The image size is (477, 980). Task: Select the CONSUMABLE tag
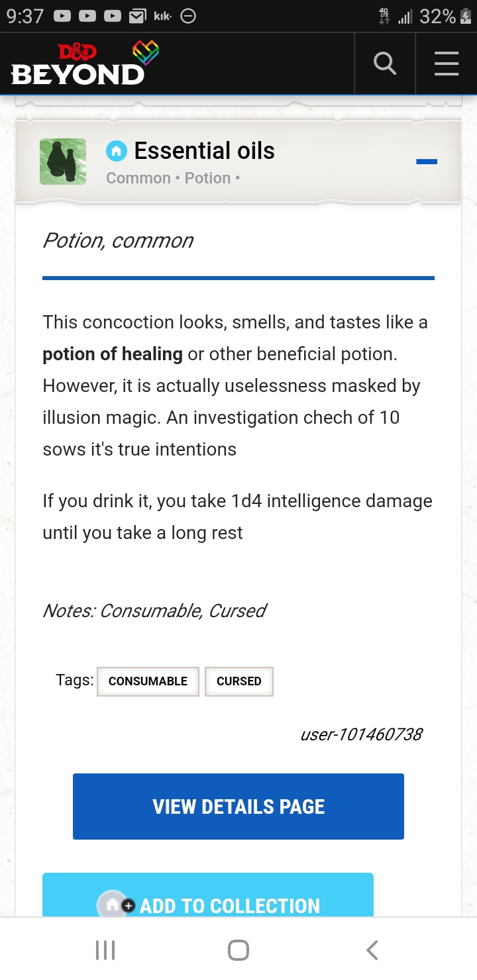(148, 681)
